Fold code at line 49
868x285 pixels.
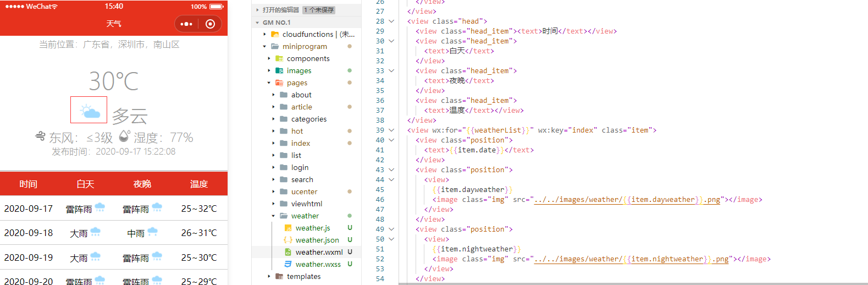pos(391,229)
